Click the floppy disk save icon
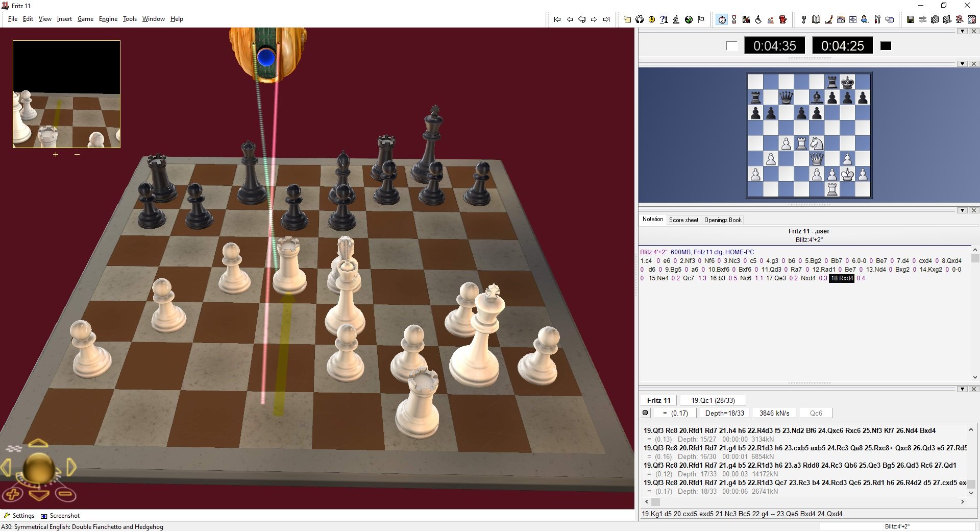 (x=910, y=19)
